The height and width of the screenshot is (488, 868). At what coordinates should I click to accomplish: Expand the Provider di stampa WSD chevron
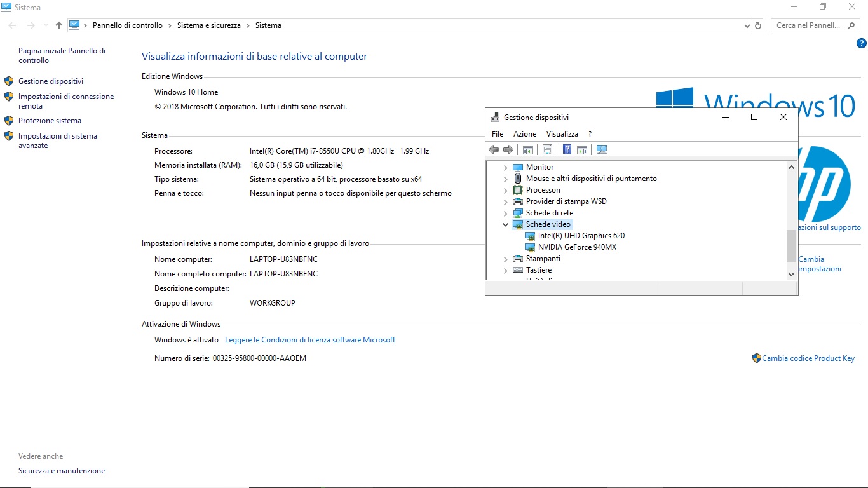click(506, 202)
